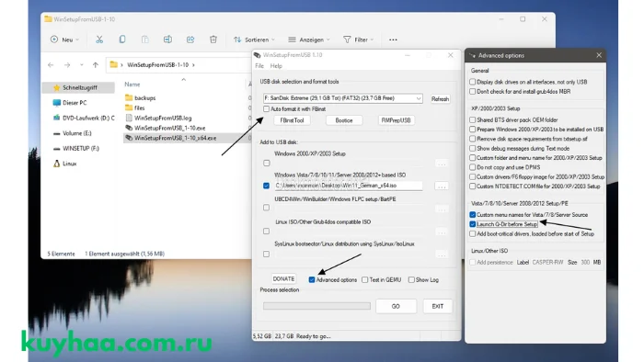
Task: Click the Refresh button
Action: pyautogui.click(x=440, y=99)
